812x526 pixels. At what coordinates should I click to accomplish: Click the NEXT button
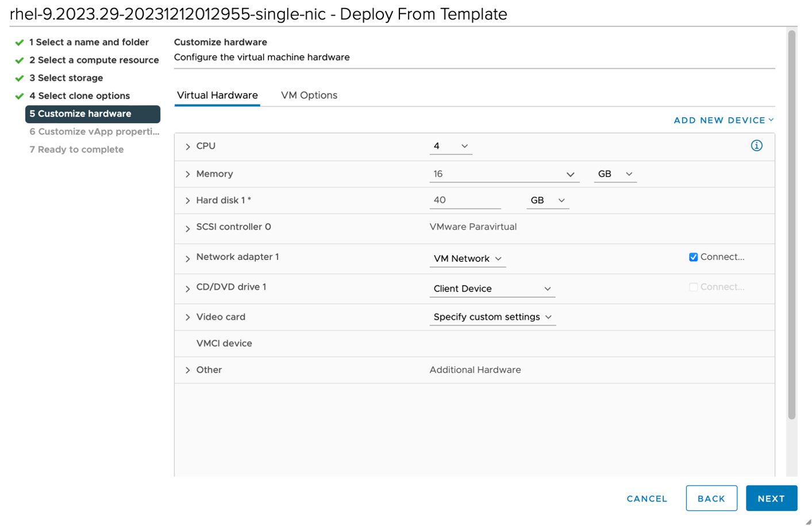[771, 499]
